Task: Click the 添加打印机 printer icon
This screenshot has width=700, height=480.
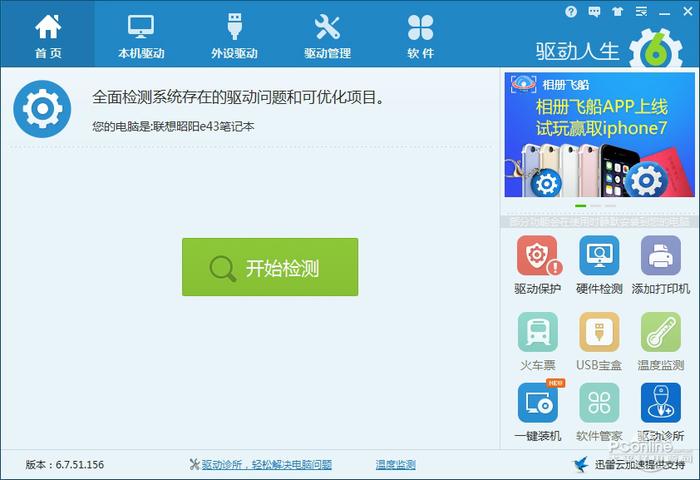Action: click(660, 257)
